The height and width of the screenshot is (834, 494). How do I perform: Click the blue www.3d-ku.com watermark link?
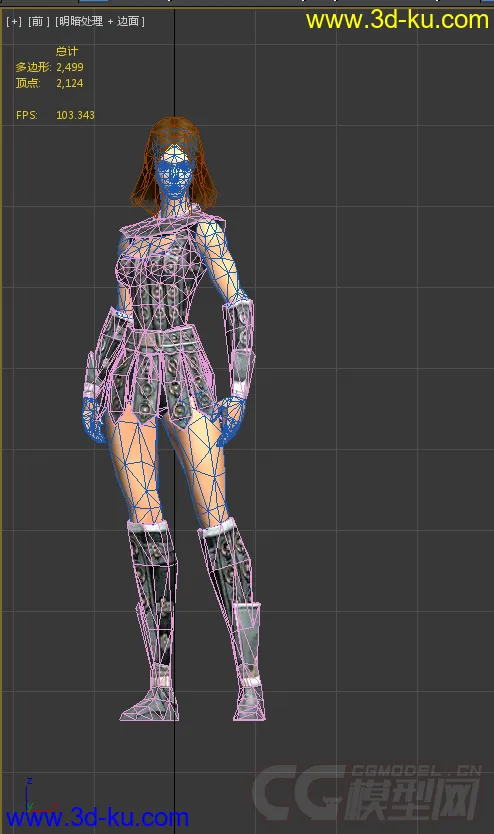pos(97,817)
